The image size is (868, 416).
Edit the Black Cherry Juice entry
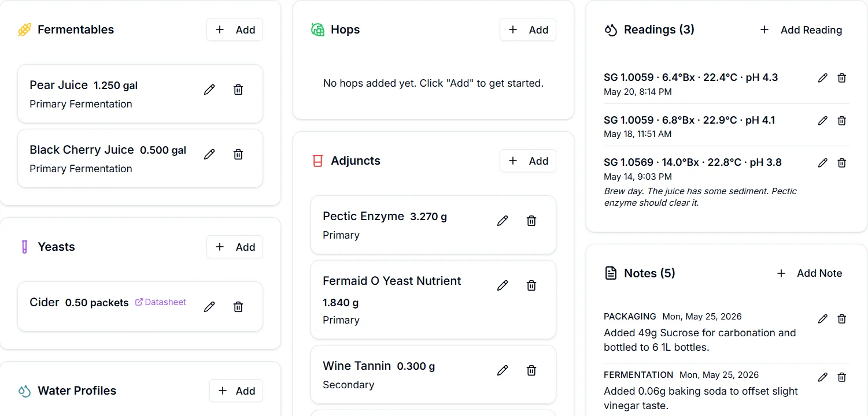209,154
